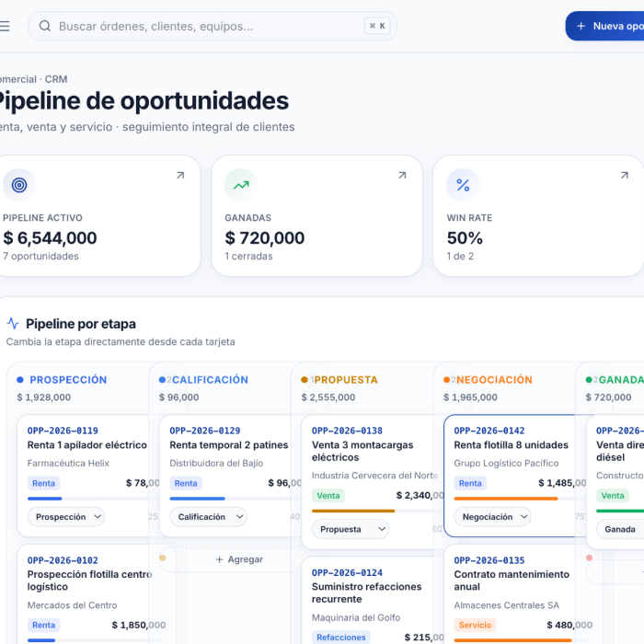Click the search magnifier icon
Image resolution: width=644 pixels, height=644 pixels.
point(45,27)
